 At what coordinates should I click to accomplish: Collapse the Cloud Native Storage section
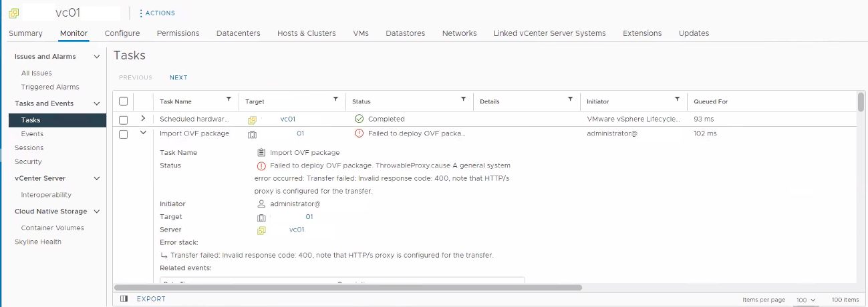click(x=97, y=212)
